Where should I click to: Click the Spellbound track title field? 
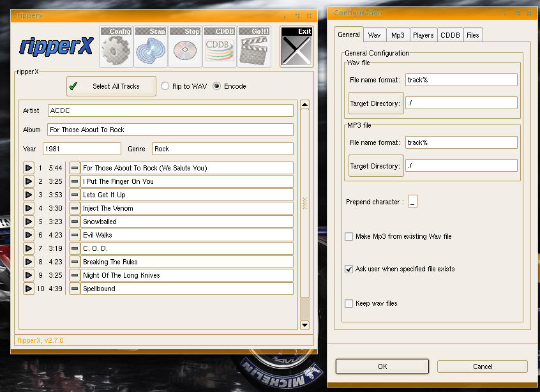click(186, 289)
